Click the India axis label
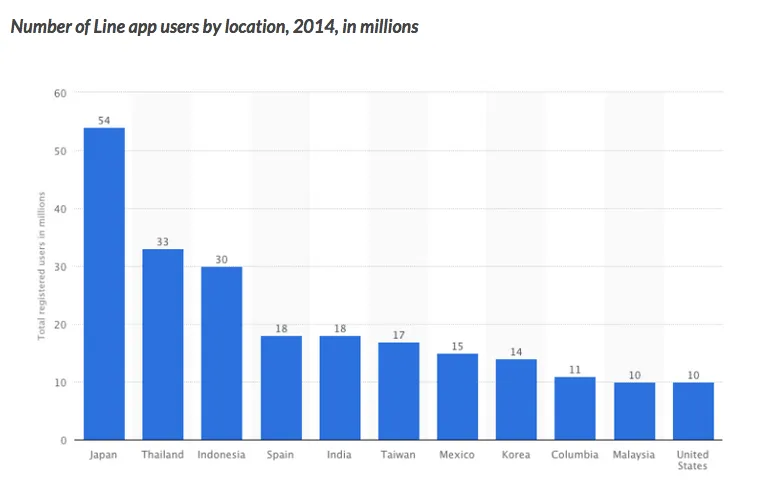 339,455
